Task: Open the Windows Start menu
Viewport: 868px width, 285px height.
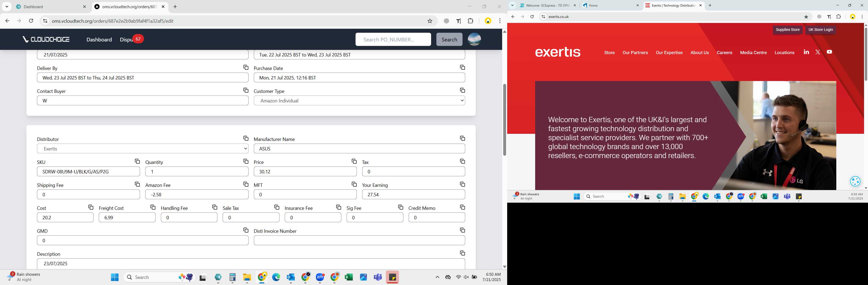Action: (x=115, y=277)
